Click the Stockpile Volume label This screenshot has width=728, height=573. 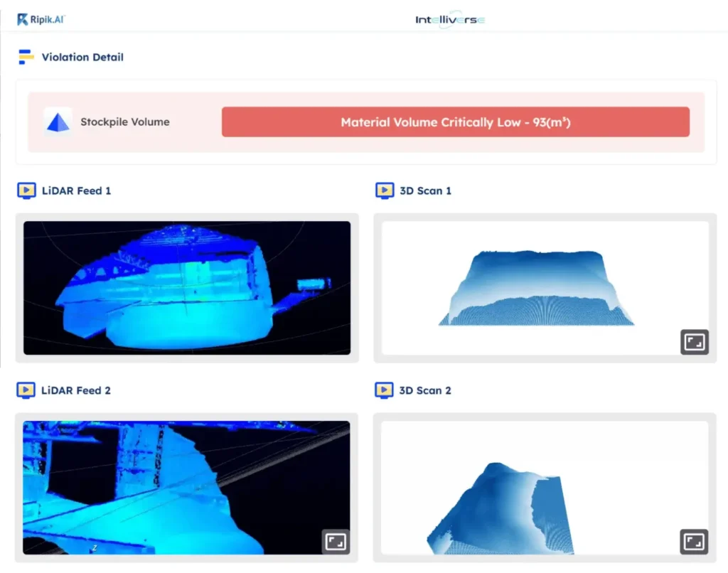coord(125,122)
